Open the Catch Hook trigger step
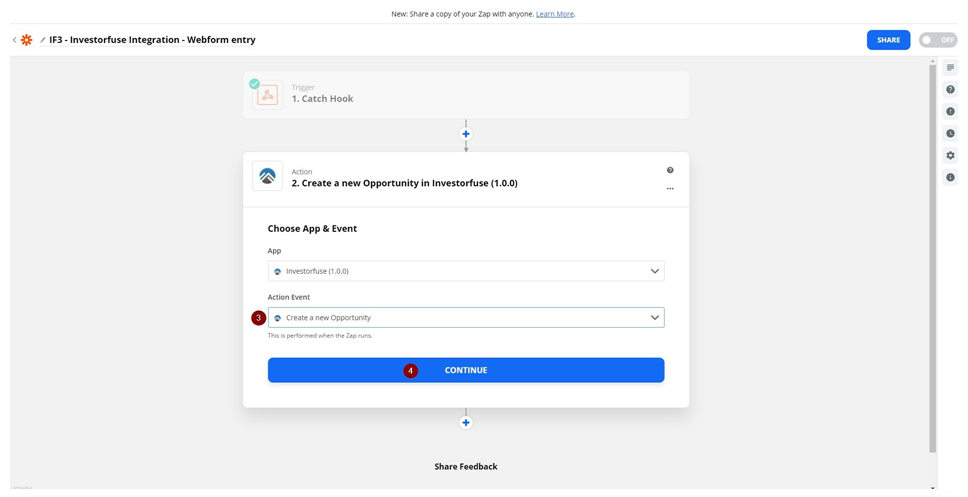 (465, 94)
